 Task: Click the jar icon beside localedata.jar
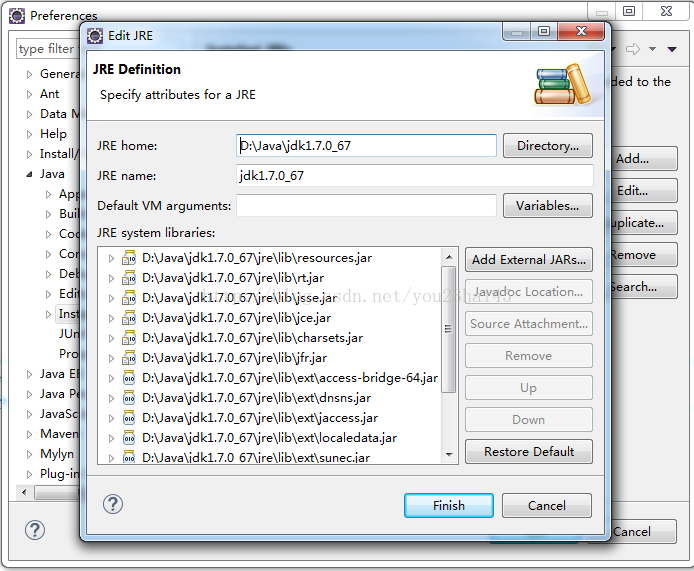tap(129, 438)
